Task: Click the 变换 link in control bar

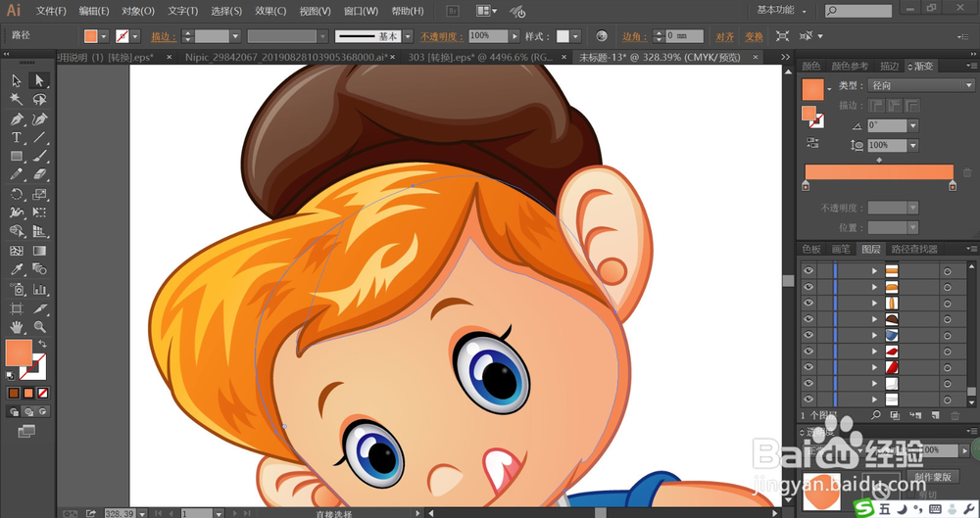Action: pyautogui.click(x=754, y=36)
